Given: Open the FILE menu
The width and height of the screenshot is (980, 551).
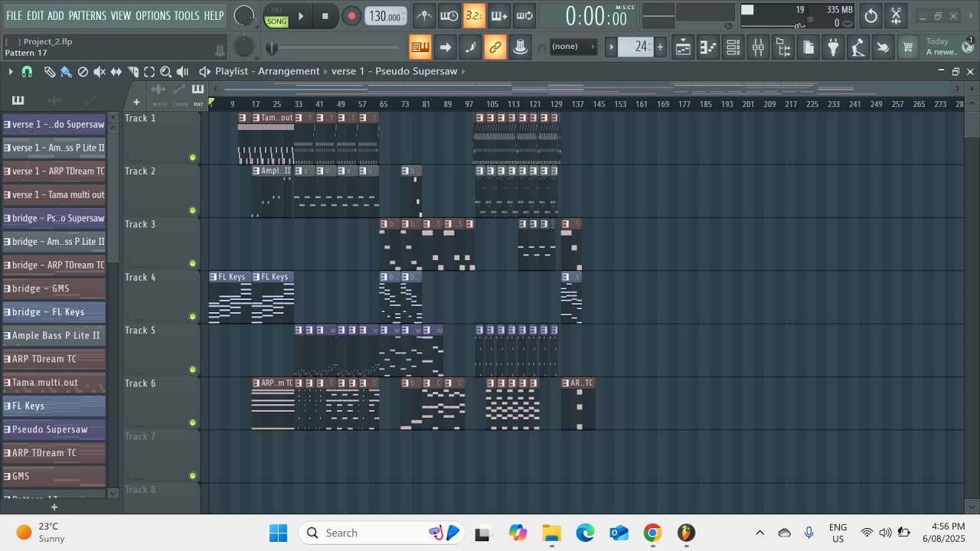Looking at the screenshot, I should coord(15,15).
